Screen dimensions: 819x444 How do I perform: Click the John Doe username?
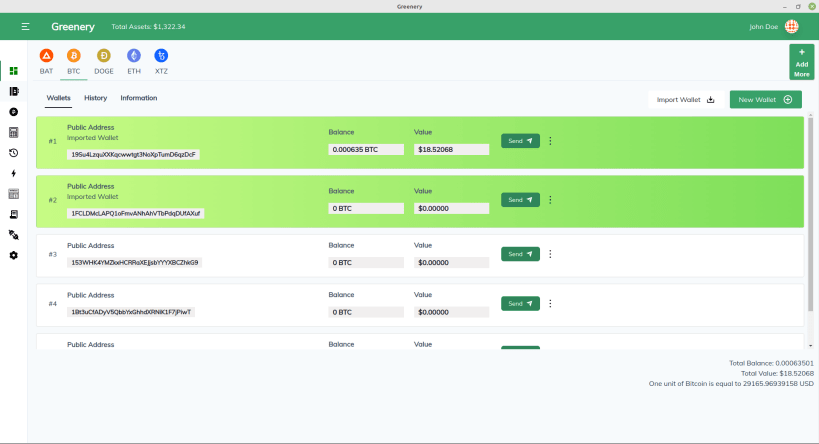[x=763, y=27]
